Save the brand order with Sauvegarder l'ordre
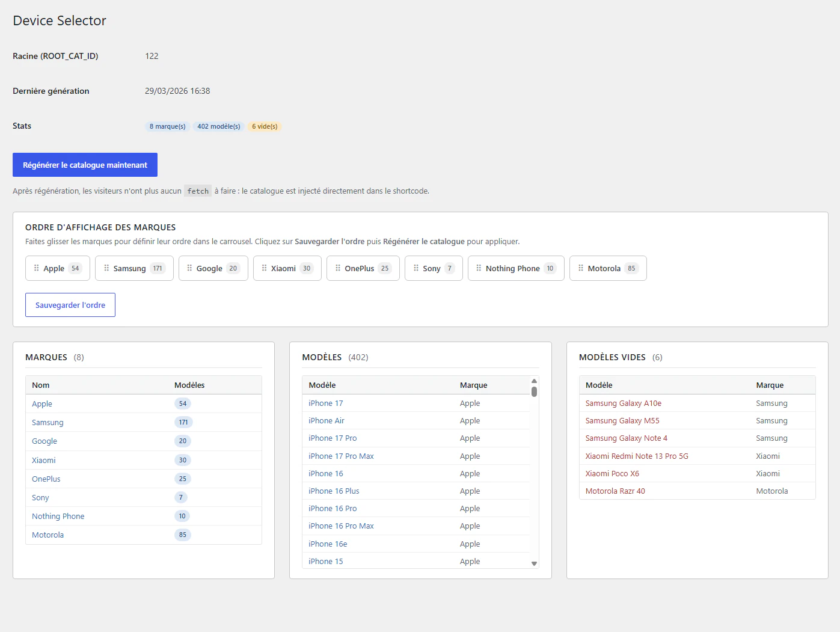The width and height of the screenshot is (840, 632). [70, 305]
